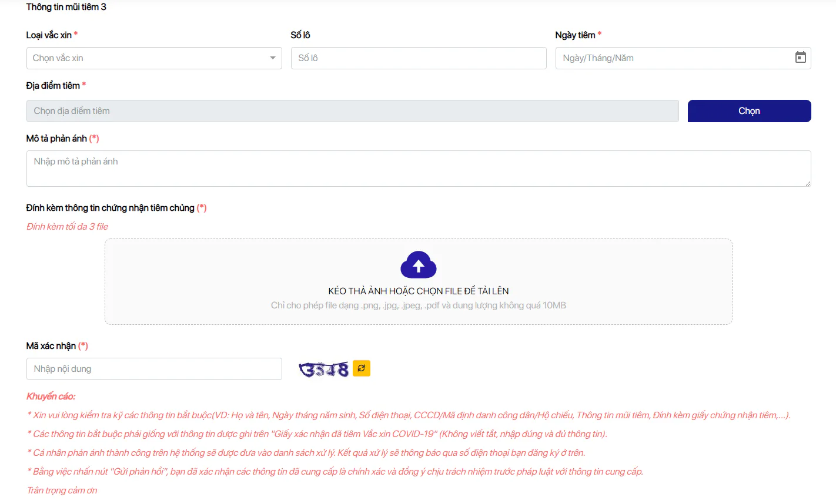Image resolution: width=836 pixels, height=504 pixels.
Task: Click the Địa điểm tiêm label
Action: (x=53, y=86)
